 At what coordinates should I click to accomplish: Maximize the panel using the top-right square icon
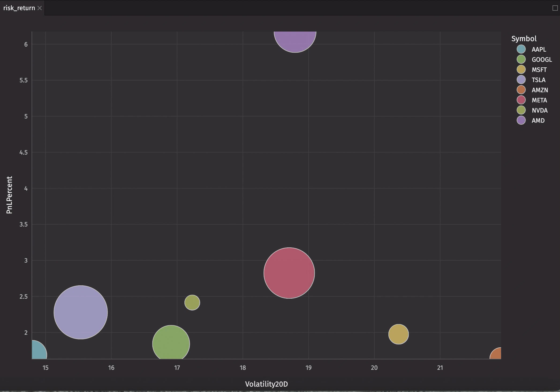[555, 8]
